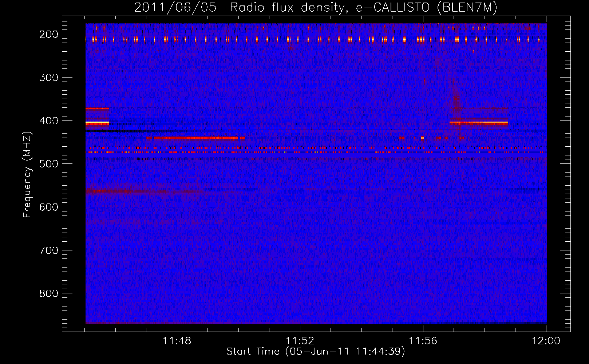589x364 pixels.
Task: Click the 800 frequency tick label
Action: tap(48, 293)
